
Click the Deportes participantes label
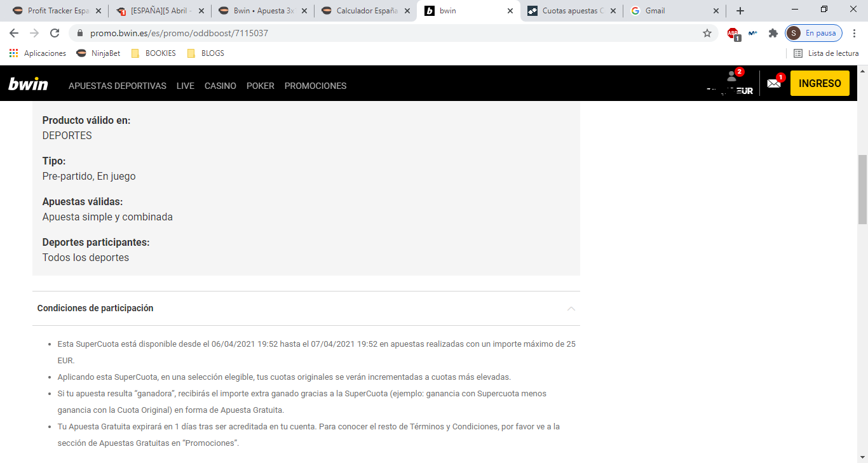96,242
